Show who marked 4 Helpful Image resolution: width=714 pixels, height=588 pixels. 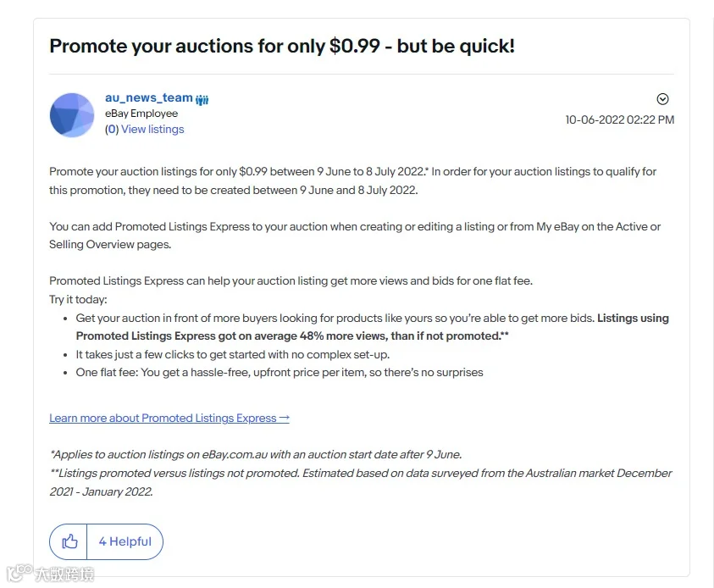tap(125, 541)
